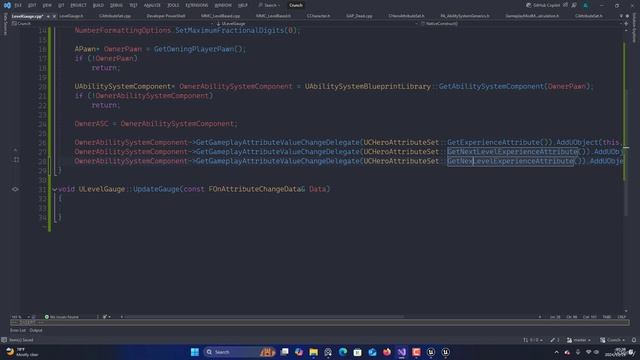Viewport: 640px width, 360px height.
Task: Switch to CCharacter.h tab
Action: 318,16
